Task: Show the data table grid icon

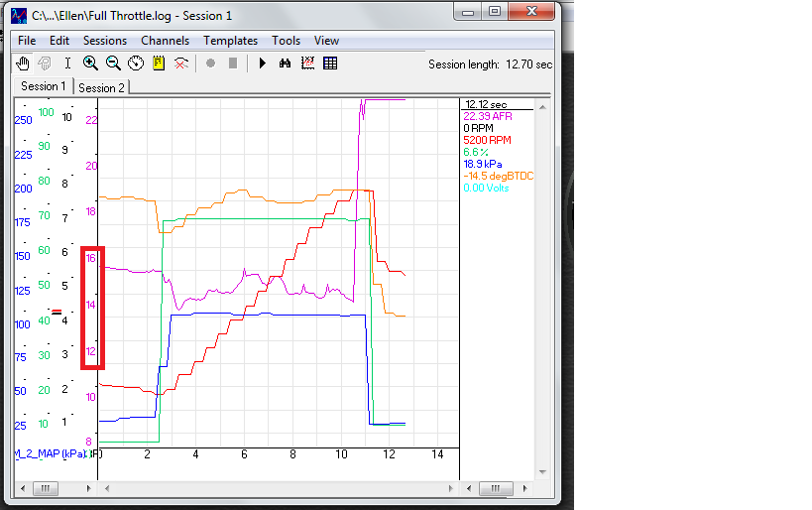Action: coord(330,64)
